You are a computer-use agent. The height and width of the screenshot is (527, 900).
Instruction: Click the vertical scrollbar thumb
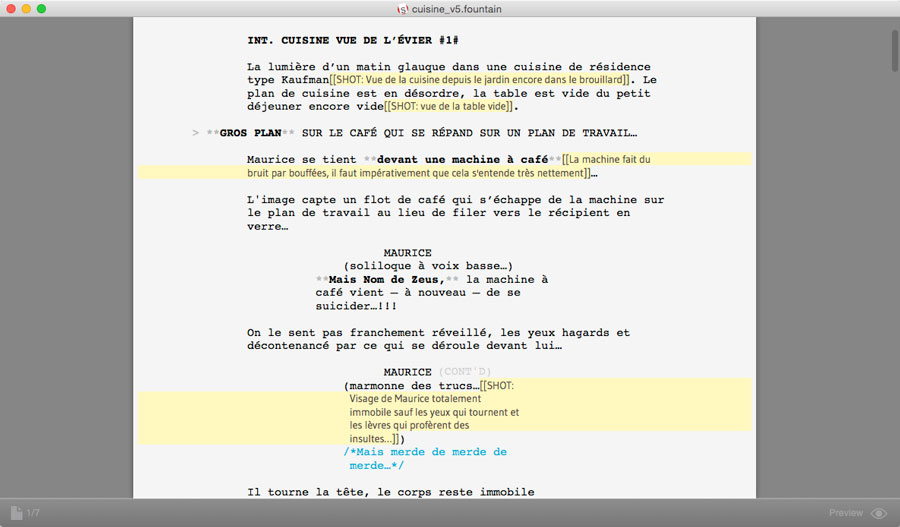[895, 50]
